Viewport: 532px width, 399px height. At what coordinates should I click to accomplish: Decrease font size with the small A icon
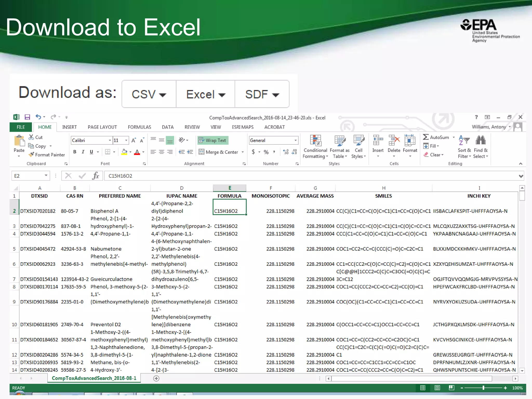(142, 140)
